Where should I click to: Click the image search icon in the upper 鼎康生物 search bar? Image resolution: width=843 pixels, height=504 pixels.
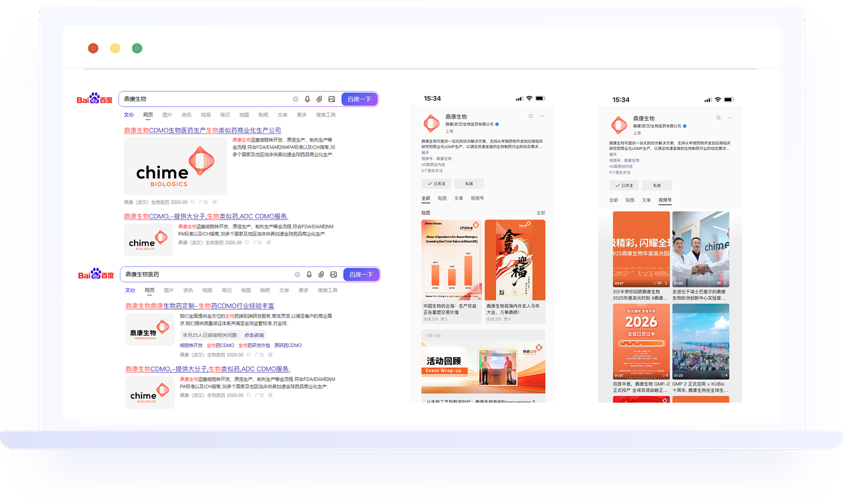point(332,99)
